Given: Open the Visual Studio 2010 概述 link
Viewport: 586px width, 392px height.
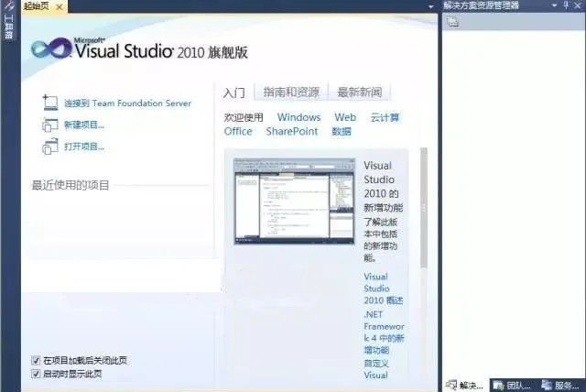Looking at the screenshot, I should pos(383,289).
